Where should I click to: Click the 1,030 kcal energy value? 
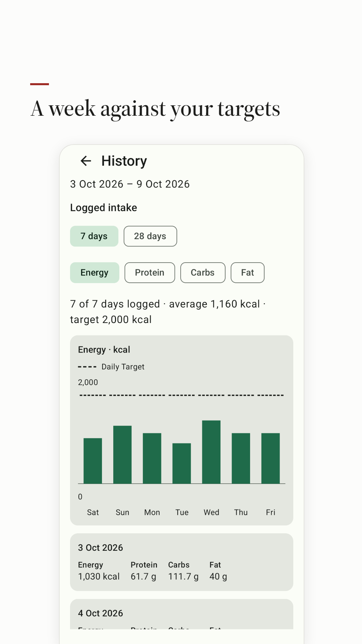point(99,577)
